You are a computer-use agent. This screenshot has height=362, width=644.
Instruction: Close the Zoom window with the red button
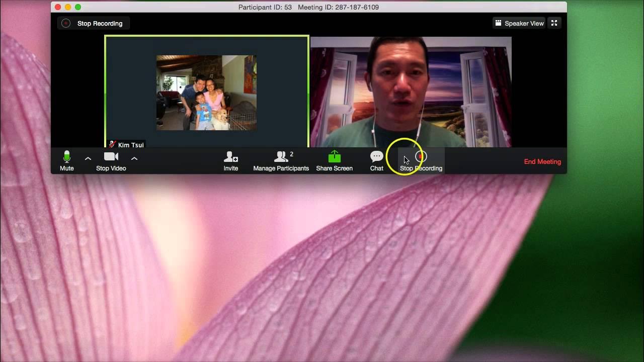[58, 7]
